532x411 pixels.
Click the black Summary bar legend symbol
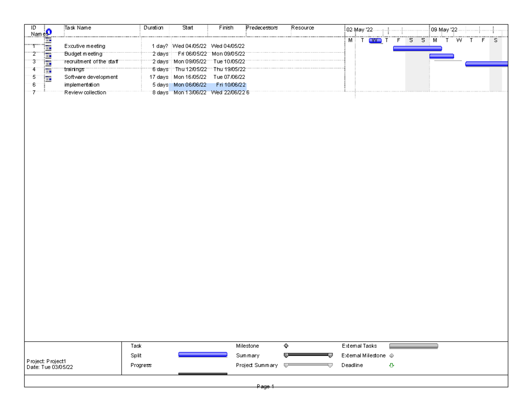308,355
